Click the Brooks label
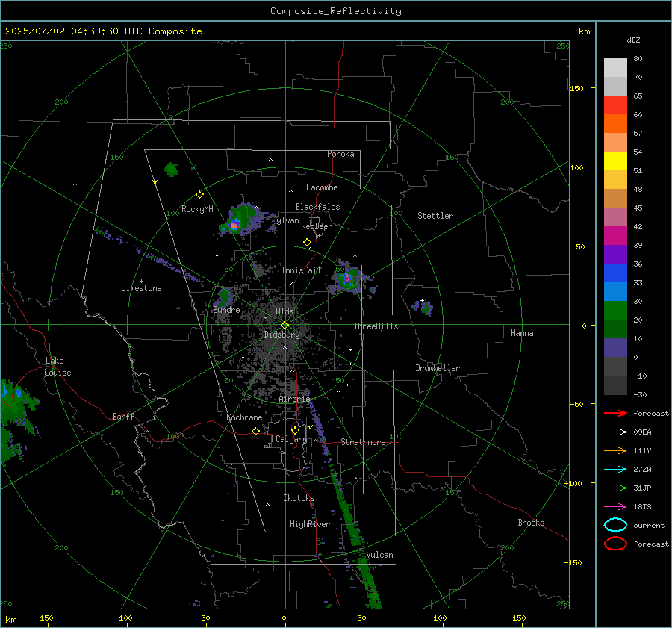Image resolution: width=672 pixels, height=628 pixels. (531, 523)
